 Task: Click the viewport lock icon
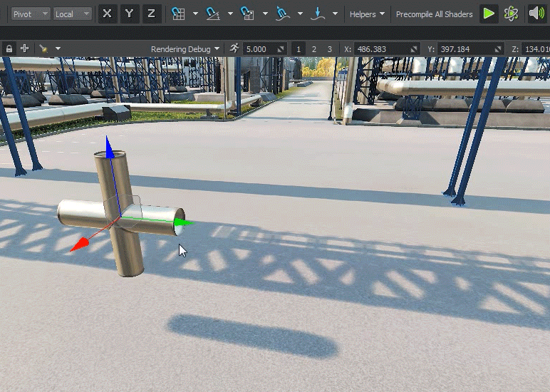point(9,49)
